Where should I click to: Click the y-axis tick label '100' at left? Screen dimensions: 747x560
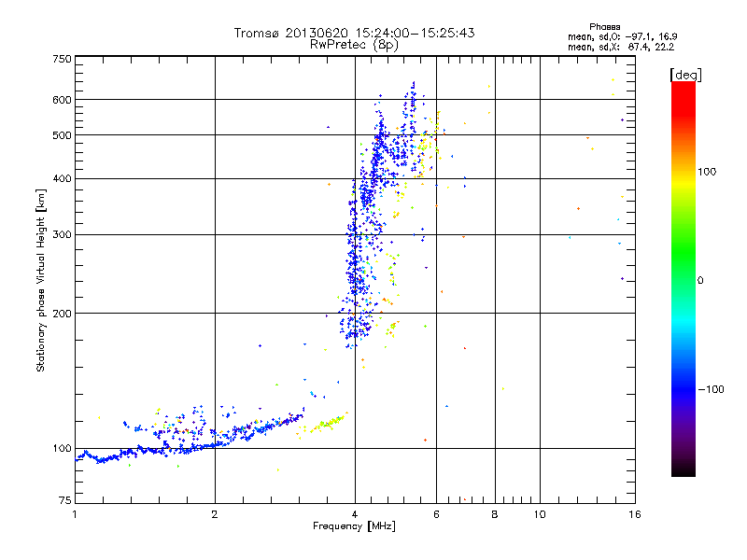click(x=62, y=448)
